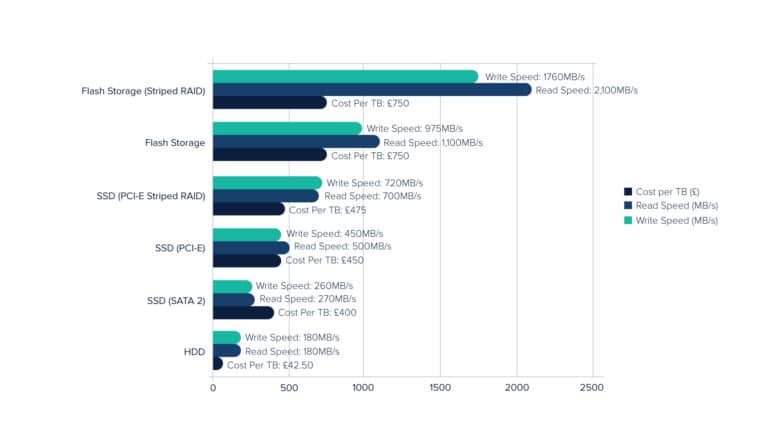768x432 pixels.
Task: Click the Flash Storage axis label
Action: pos(175,143)
